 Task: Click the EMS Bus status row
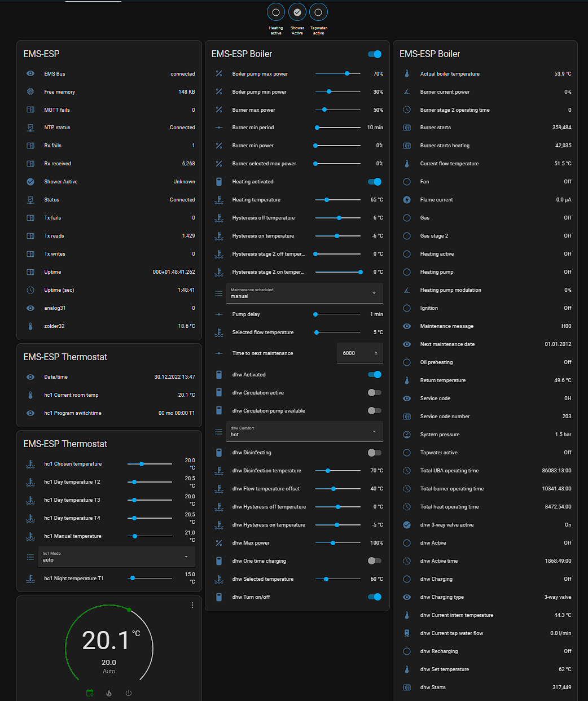click(x=110, y=74)
